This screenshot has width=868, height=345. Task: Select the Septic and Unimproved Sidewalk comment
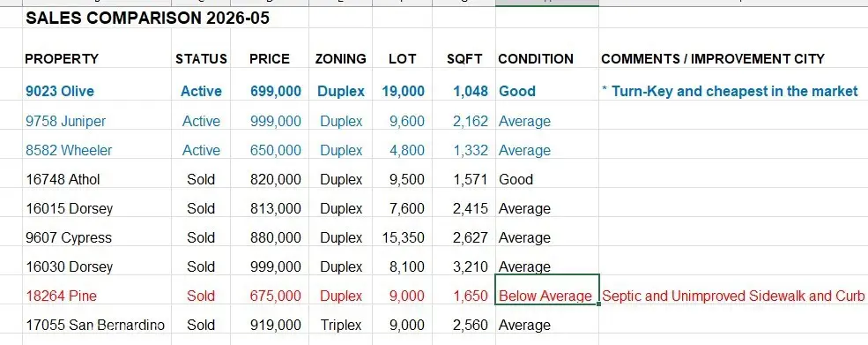pyautogui.click(x=733, y=296)
